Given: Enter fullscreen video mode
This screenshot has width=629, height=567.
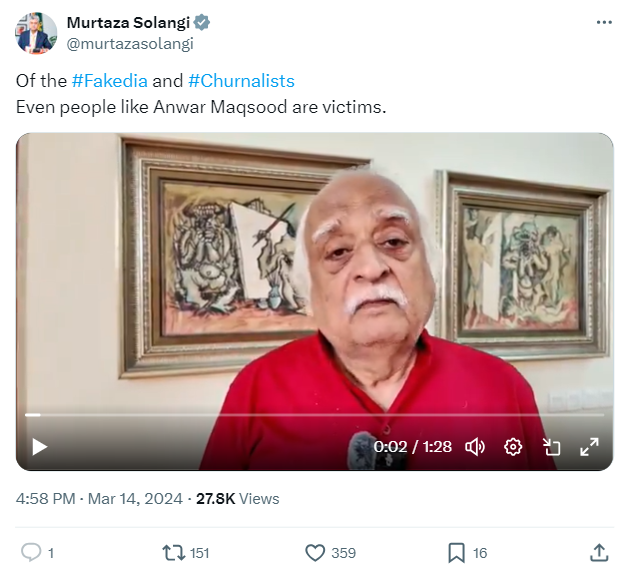Looking at the screenshot, I should pyautogui.click(x=589, y=447).
